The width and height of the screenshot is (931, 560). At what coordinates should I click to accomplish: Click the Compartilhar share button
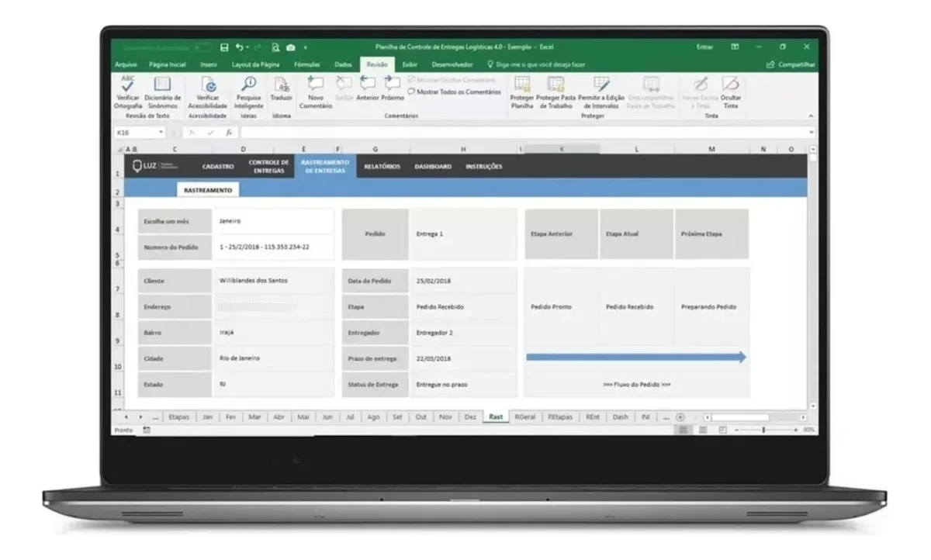(x=791, y=64)
